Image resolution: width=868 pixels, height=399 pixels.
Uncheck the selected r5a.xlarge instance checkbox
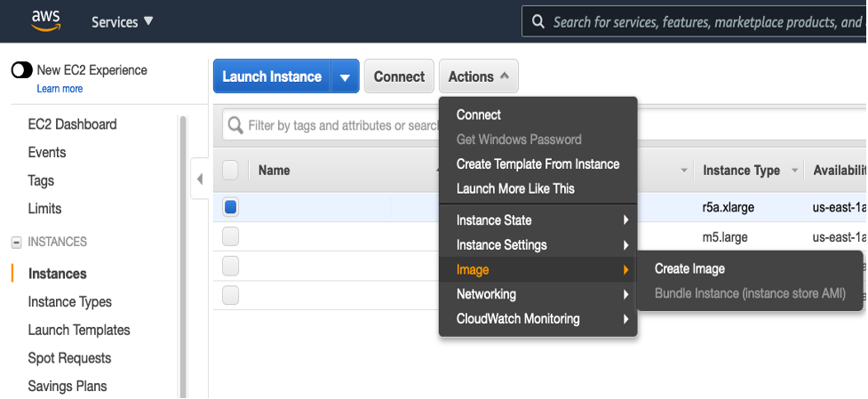click(231, 208)
